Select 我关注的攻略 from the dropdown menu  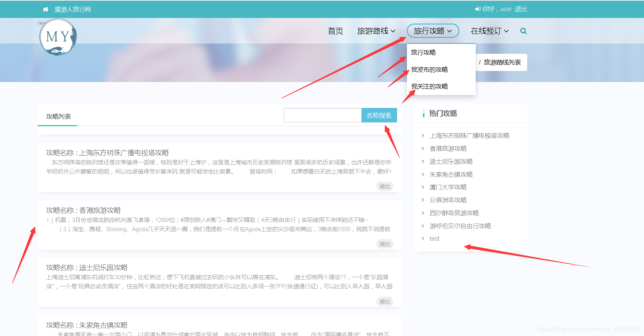[x=429, y=87]
